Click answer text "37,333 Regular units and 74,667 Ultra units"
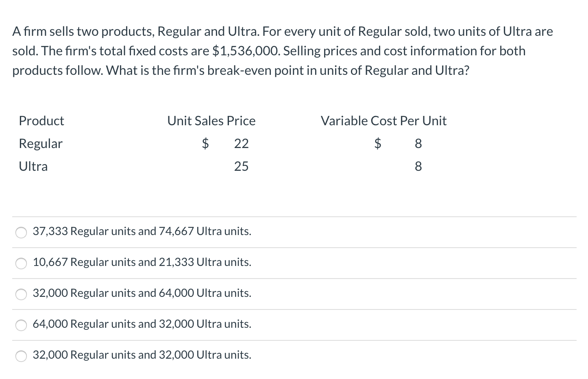 [x=142, y=231]
